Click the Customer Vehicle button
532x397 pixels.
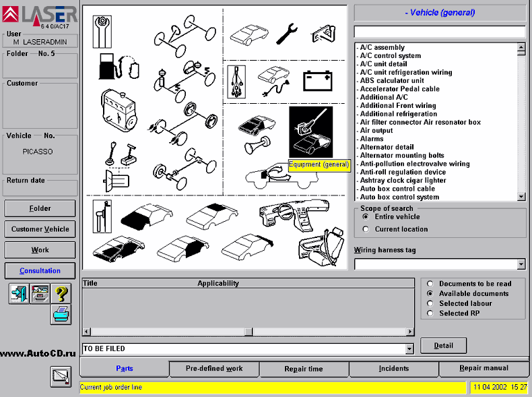tap(40, 229)
